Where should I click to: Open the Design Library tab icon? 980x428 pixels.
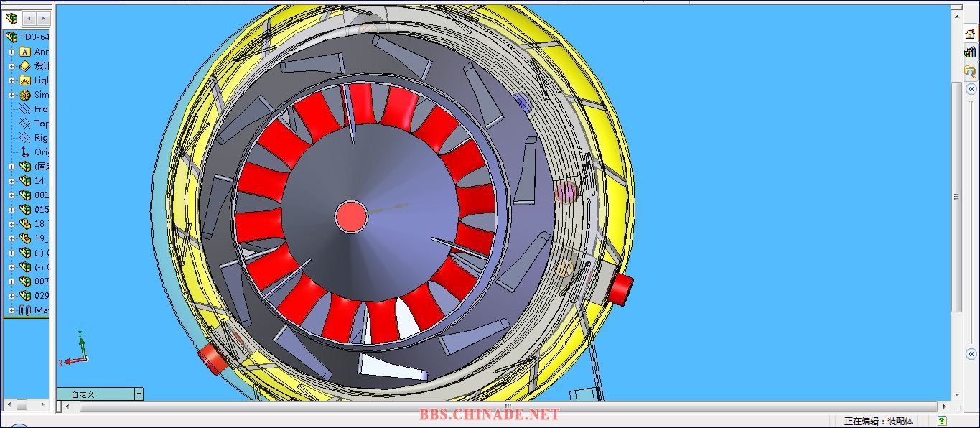point(970,52)
